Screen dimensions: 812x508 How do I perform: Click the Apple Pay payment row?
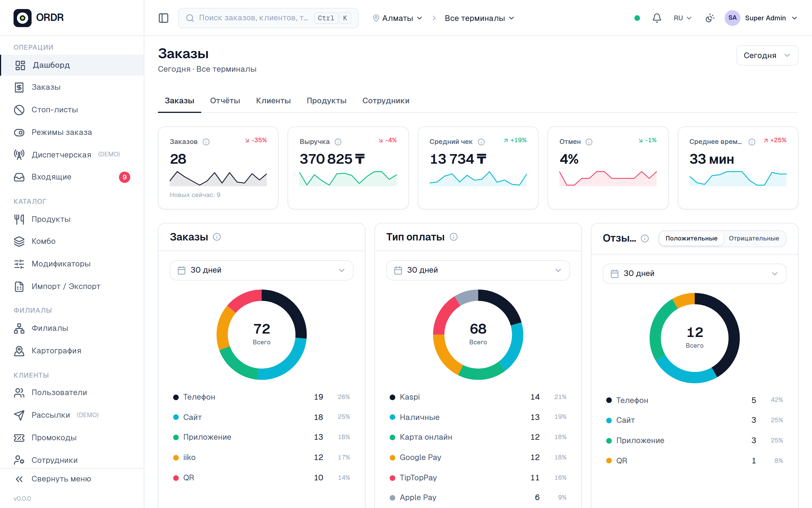(x=478, y=498)
